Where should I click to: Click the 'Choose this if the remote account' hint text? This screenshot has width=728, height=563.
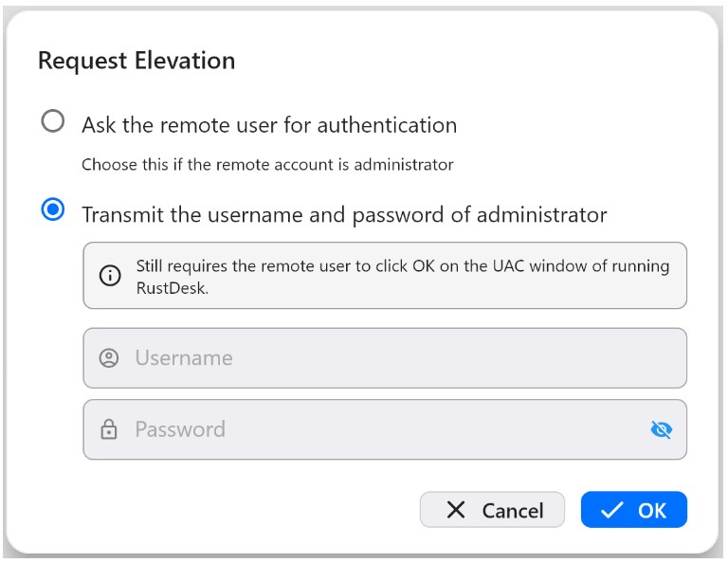pyautogui.click(x=267, y=165)
